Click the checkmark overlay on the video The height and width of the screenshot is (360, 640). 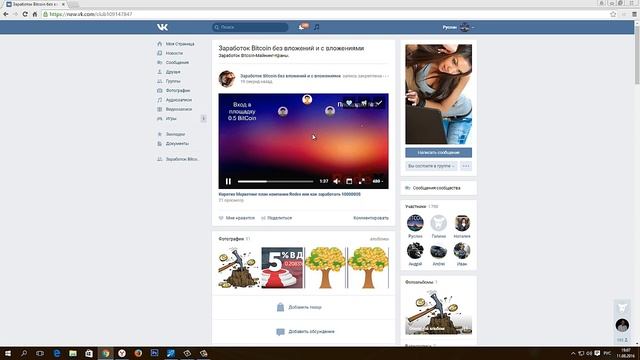pos(379,103)
